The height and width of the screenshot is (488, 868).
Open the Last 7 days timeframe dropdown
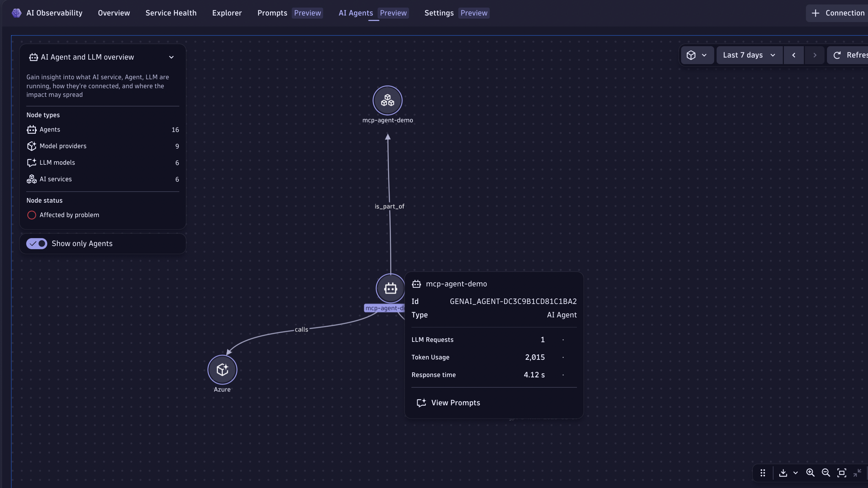coord(749,55)
